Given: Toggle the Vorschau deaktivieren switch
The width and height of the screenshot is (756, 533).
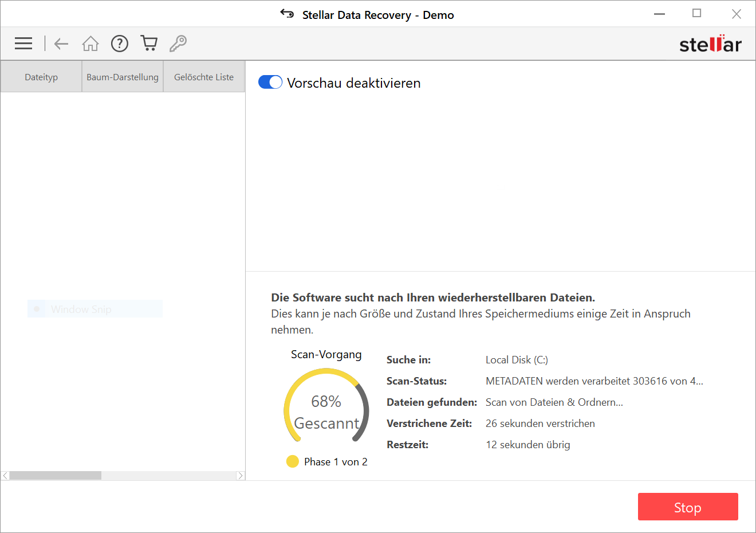Looking at the screenshot, I should click(x=270, y=83).
